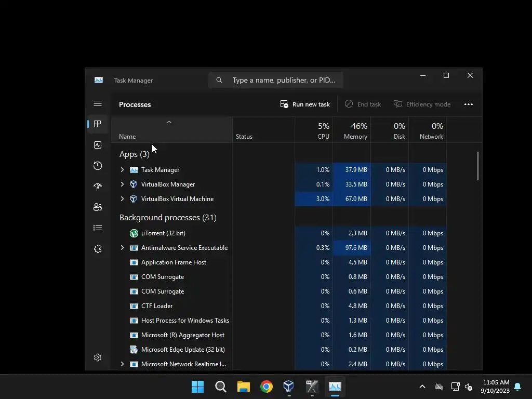This screenshot has height=399, width=532.
Task: Click the VirtualBox Manager process icon
Action: coord(134,184)
